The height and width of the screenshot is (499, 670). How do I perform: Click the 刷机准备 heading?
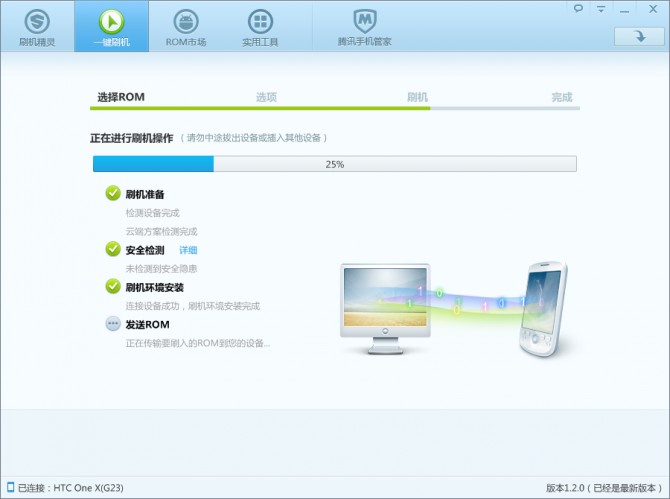point(145,194)
